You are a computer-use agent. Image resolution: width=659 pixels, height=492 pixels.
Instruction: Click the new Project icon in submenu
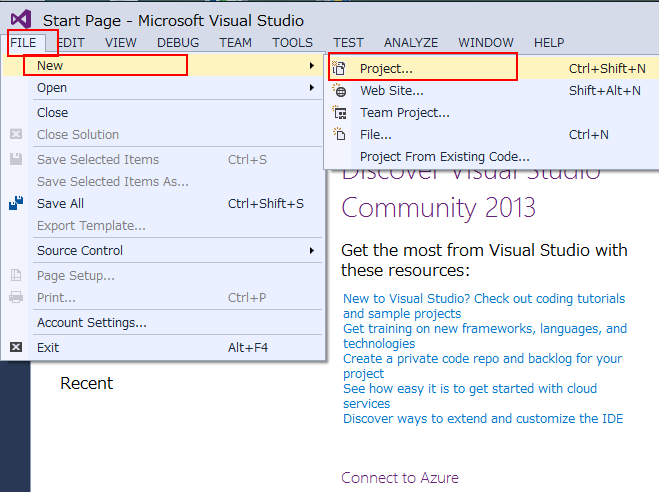pos(339,68)
